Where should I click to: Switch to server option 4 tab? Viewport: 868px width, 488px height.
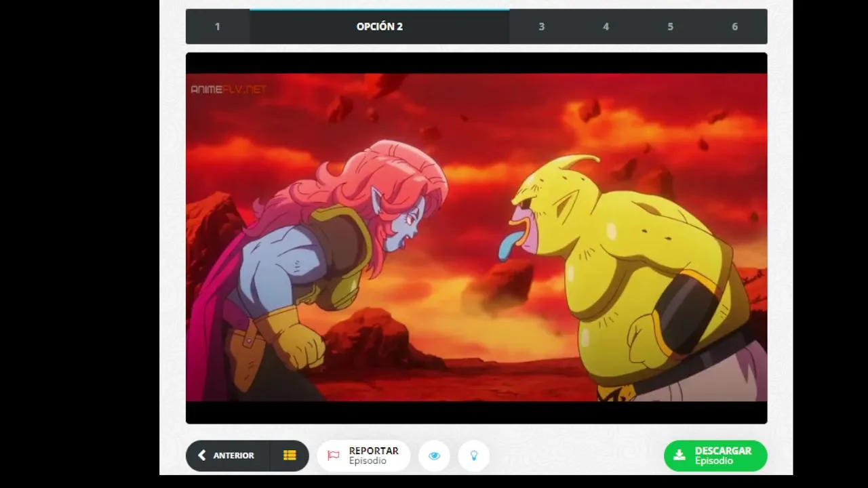(606, 26)
